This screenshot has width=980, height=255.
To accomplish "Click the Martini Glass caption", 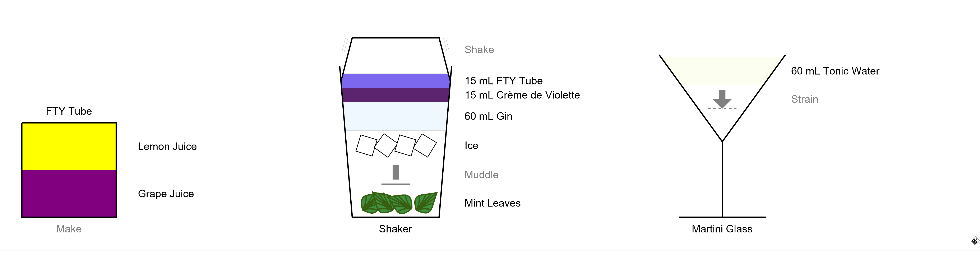I will coord(722,229).
